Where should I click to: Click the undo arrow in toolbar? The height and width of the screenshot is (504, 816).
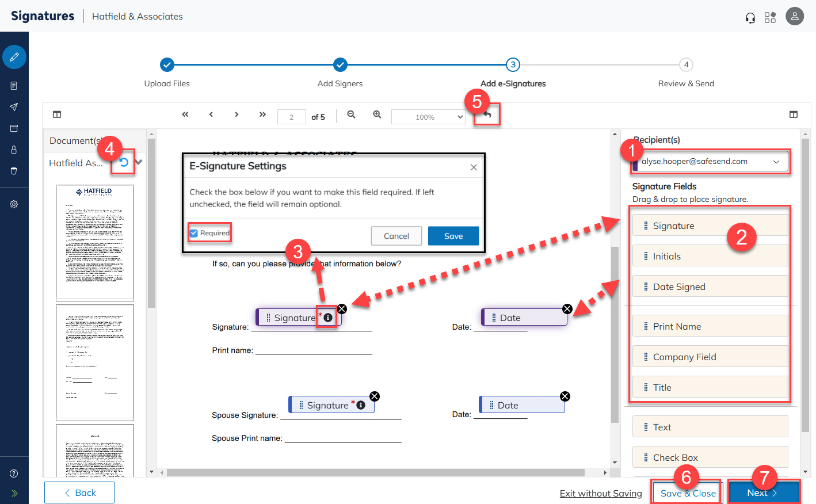point(487,114)
